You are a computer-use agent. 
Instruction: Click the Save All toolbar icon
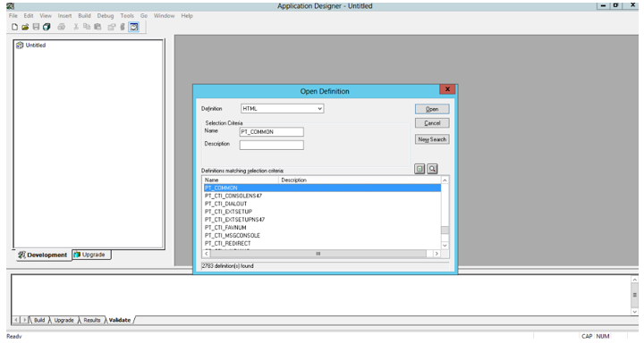[47, 27]
